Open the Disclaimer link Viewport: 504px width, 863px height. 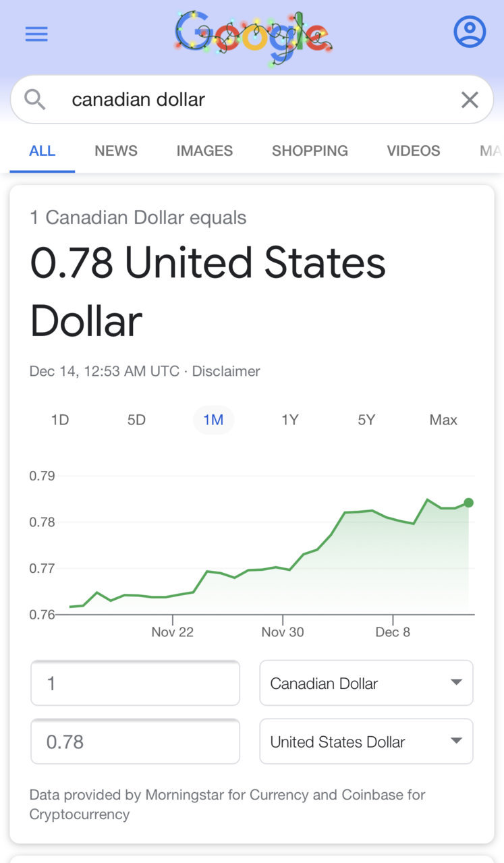[226, 371]
